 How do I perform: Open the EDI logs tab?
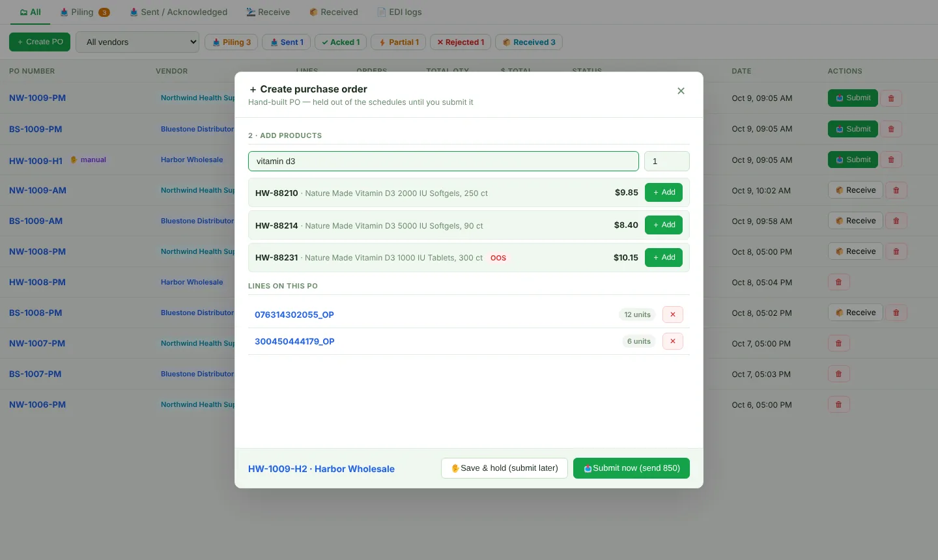click(399, 12)
